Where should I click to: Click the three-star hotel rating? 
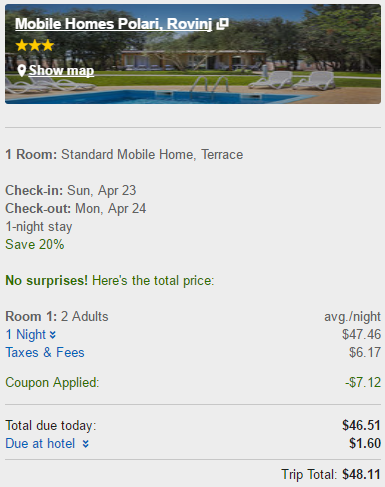35,45
